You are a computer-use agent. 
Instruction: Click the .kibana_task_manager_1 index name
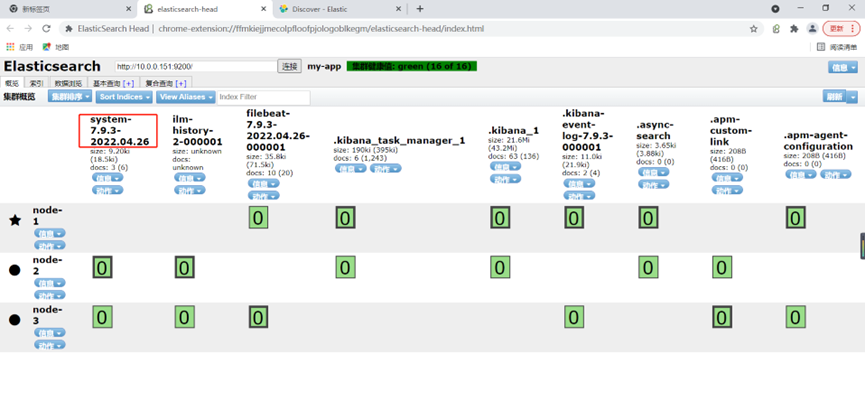[x=399, y=141]
